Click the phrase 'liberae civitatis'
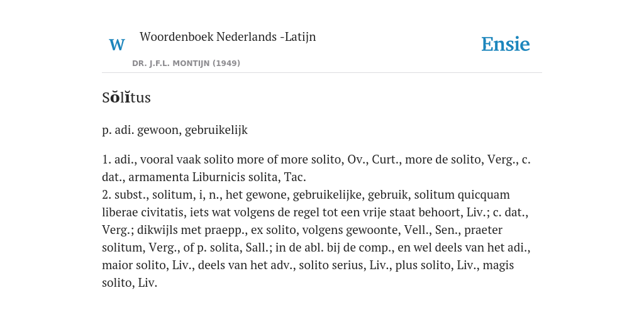Screen dimensions: 644x322 pos(143,213)
